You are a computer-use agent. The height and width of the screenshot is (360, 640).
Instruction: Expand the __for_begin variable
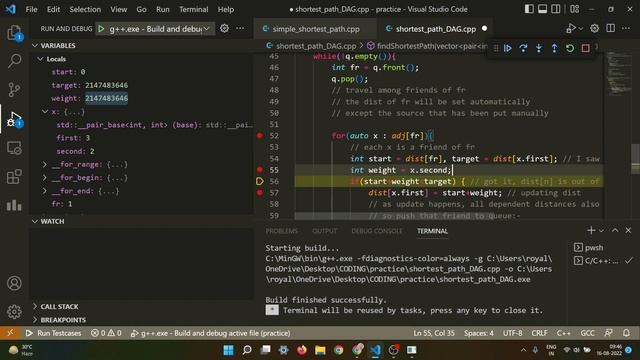[45, 178]
